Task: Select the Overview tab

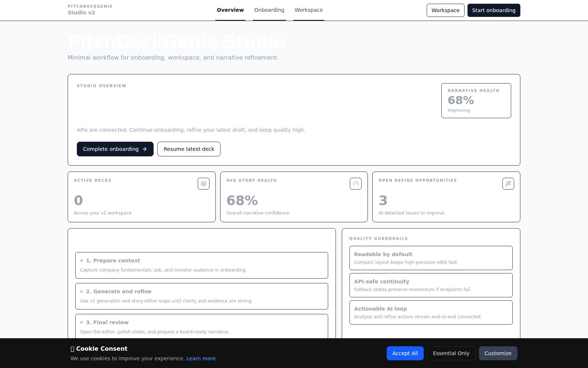Action: [x=230, y=10]
